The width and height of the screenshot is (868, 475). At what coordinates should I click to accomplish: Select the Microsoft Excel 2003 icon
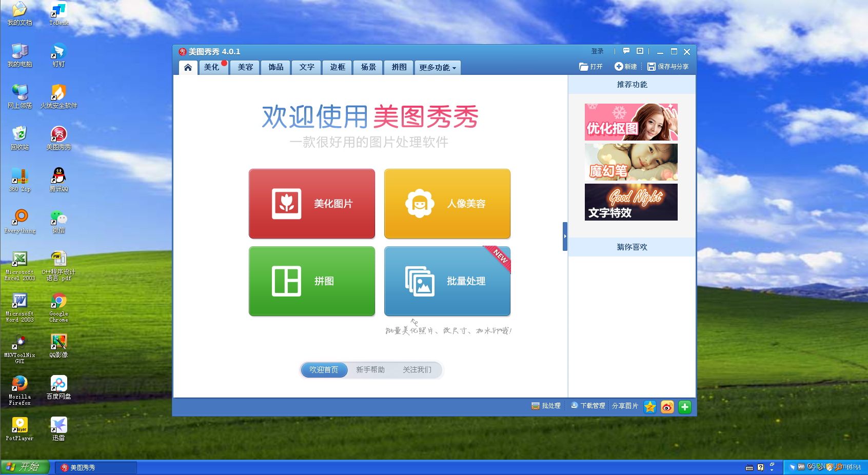coord(19,266)
